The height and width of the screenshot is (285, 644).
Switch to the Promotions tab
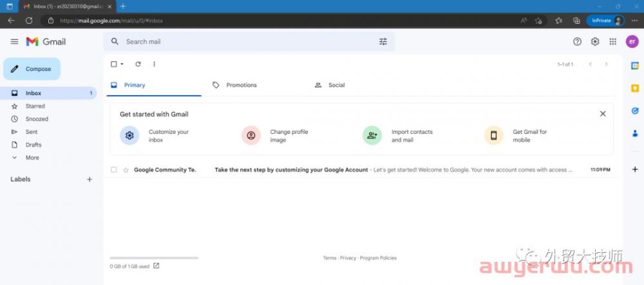click(x=256, y=86)
